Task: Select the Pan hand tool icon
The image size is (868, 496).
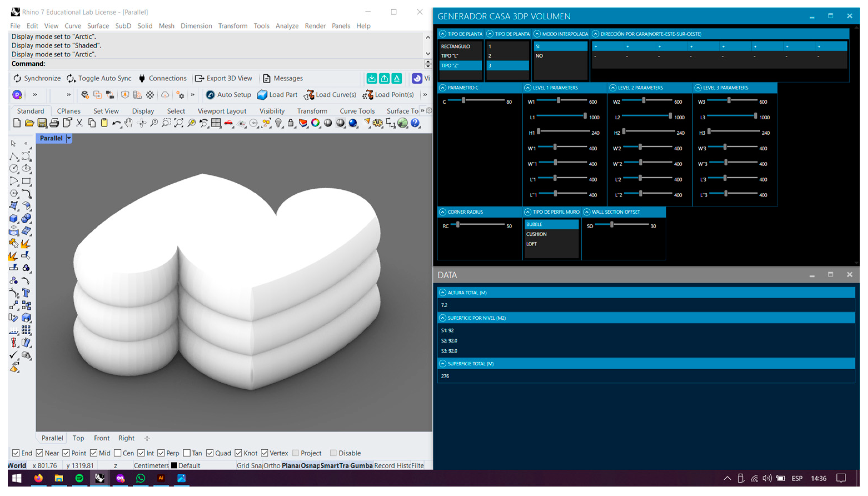Action: [128, 123]
